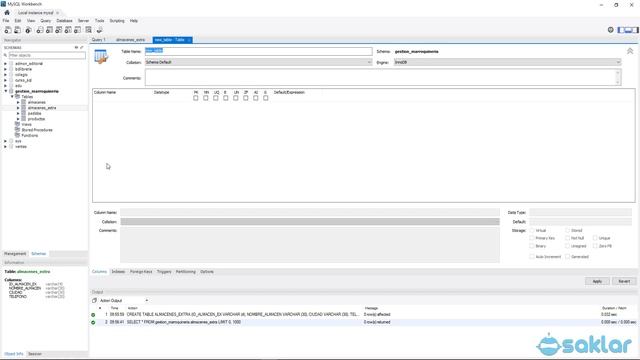
Task: Check the PK header checkbox
Action: (x=196, y=98)
